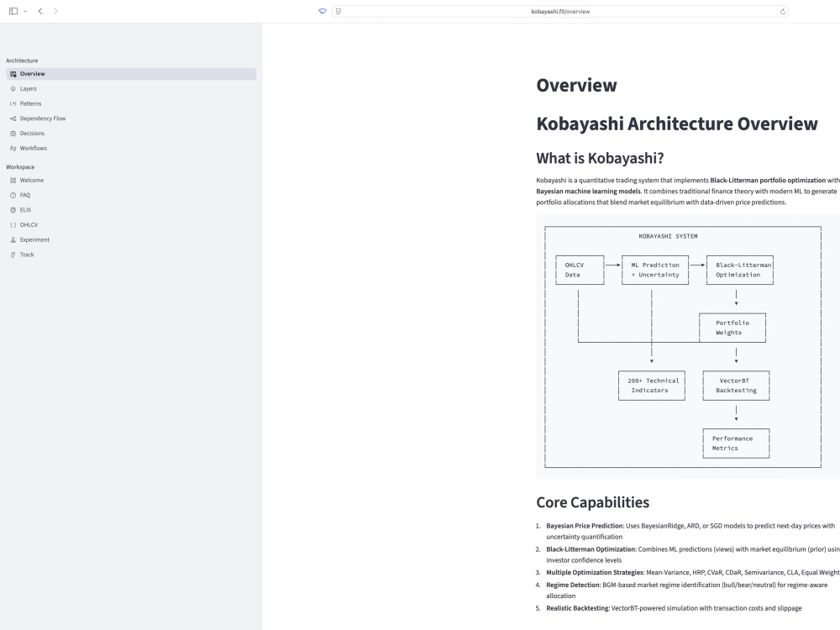Screen dimensions: 840x630
Task: Go forward with the browser forward arrow
Action: pyautogui.click(x=55, y=11)
